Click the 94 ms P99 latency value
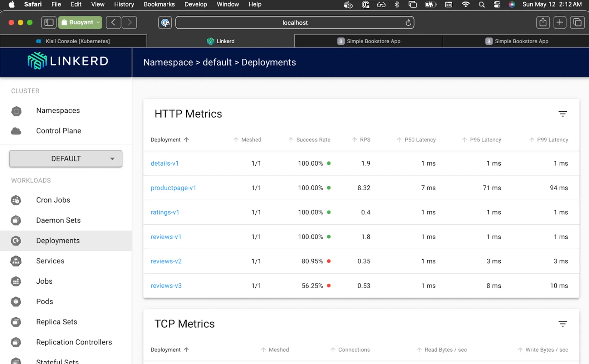 (559, 188)
